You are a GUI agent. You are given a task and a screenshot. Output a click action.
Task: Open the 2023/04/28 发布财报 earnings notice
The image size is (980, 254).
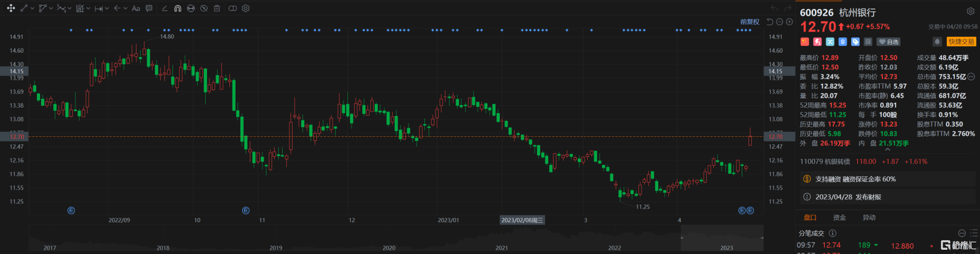click(x=887, y=197)
